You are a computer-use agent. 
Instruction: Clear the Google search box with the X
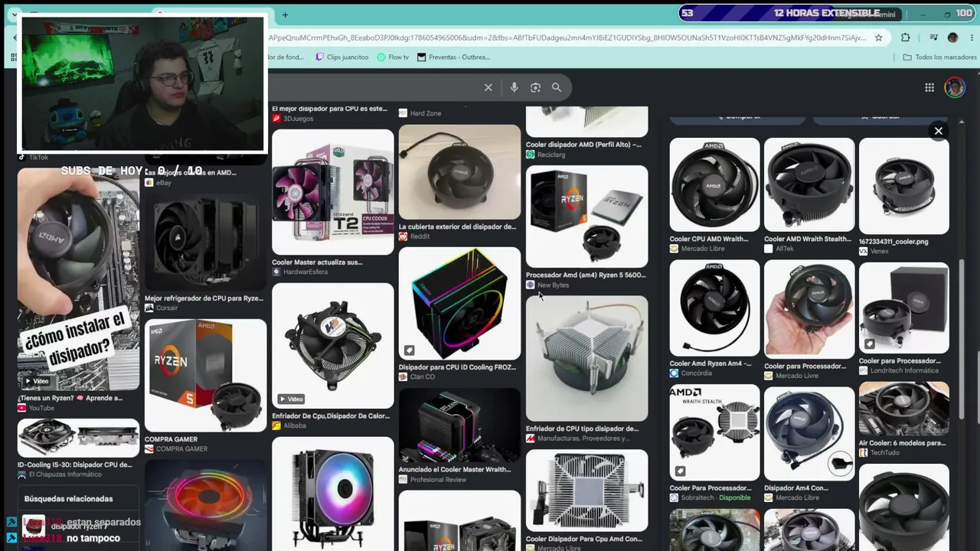pos(488,87)
